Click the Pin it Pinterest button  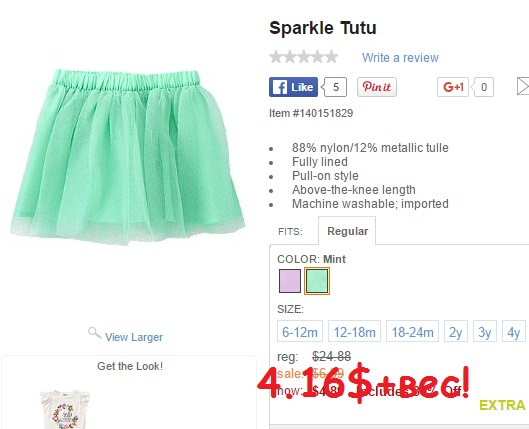pos(377,87)
